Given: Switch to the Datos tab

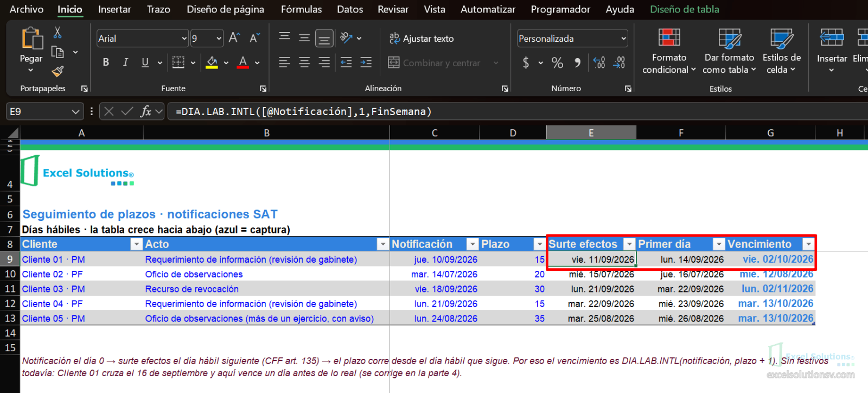Looking at the screenshot, I should [350, 9].
